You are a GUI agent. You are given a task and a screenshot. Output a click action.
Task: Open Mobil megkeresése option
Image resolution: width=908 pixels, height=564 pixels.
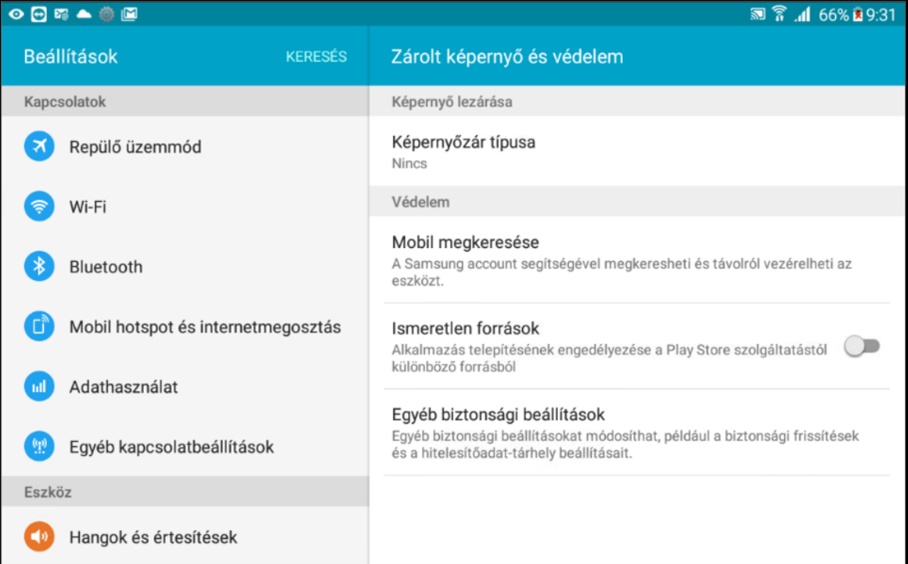(638, 260)
